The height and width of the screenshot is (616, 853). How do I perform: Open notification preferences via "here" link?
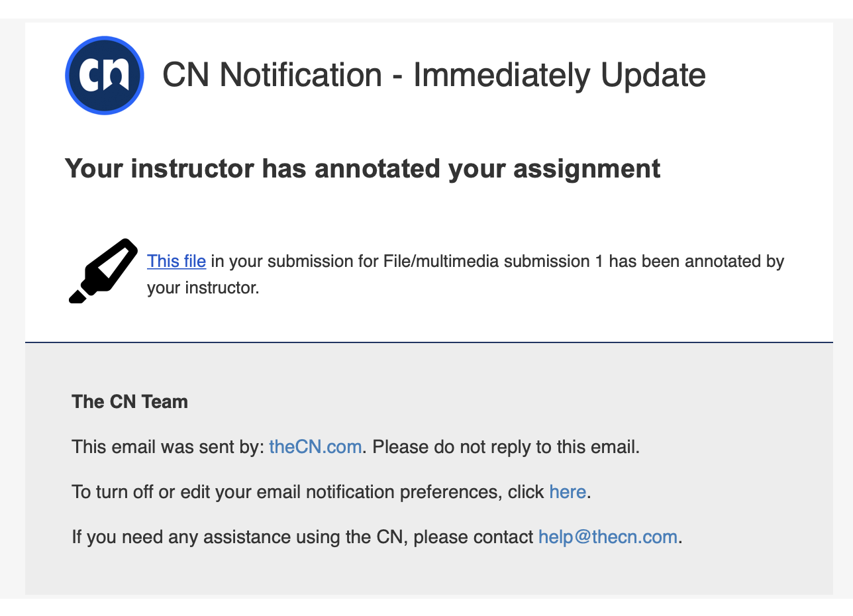568,491
